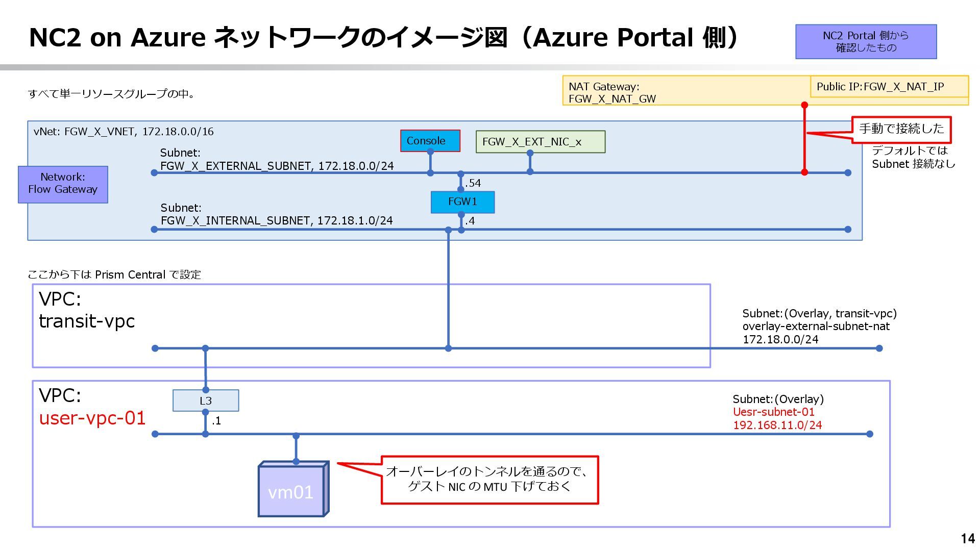Image resolution: width=980 pixels, height=551 pixels.
Task: Click the red Uesr-subnet-01 text
Action: [x=774, y=412]
